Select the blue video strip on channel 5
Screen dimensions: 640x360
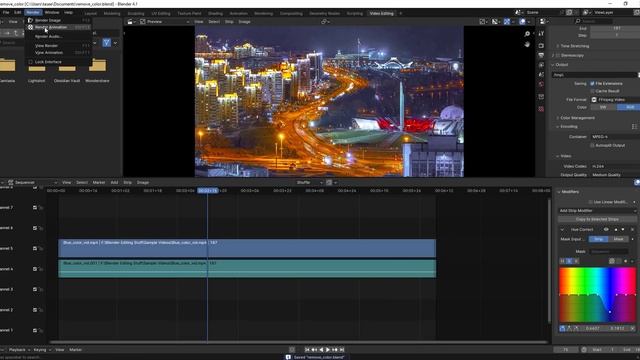pos(247,248)
